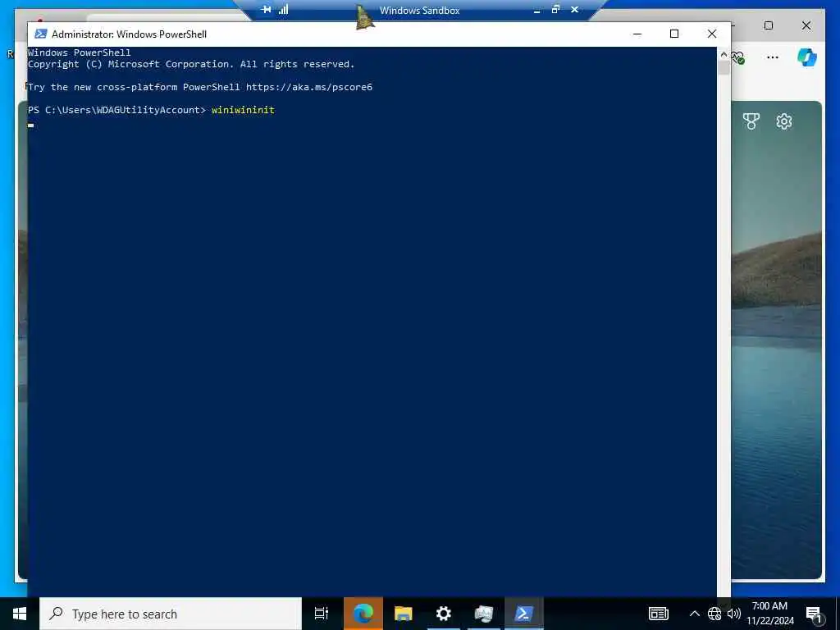
Task: Open Microsoft Edge from the taskbar
Action: click(363, 614)
